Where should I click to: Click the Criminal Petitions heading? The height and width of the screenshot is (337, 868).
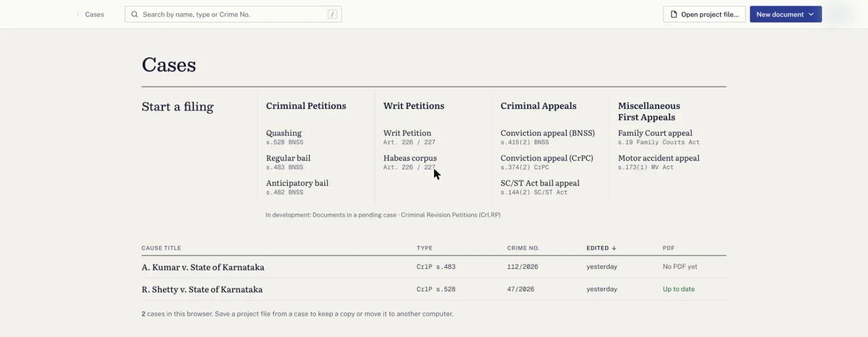(x=306, y=106)
